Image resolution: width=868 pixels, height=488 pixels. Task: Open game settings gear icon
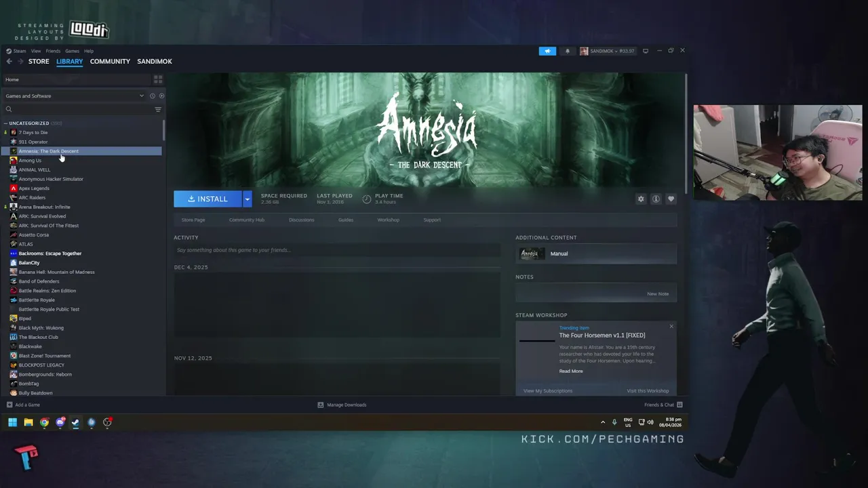(x=641, y=199)
